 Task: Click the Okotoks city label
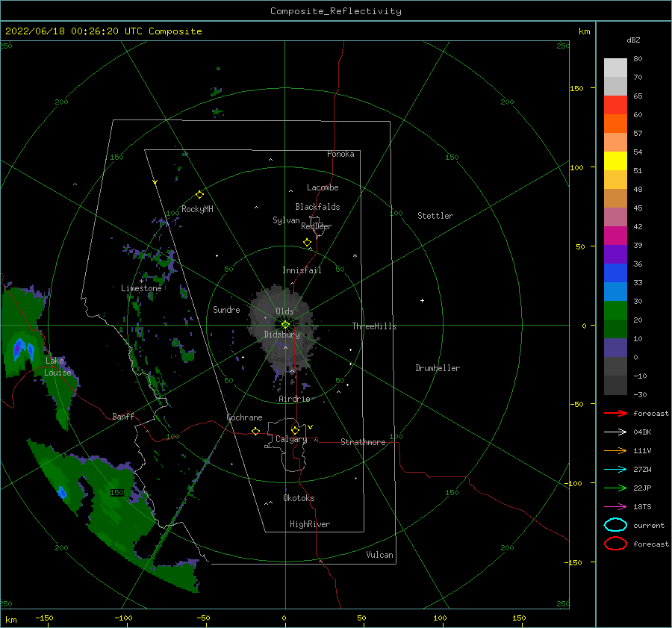click(x=299, y=498)
